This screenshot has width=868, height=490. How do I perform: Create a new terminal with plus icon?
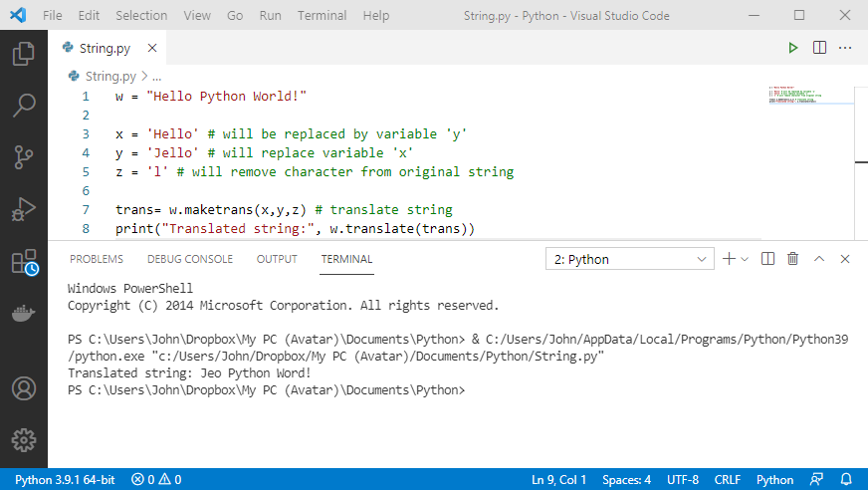coord(729,259)
